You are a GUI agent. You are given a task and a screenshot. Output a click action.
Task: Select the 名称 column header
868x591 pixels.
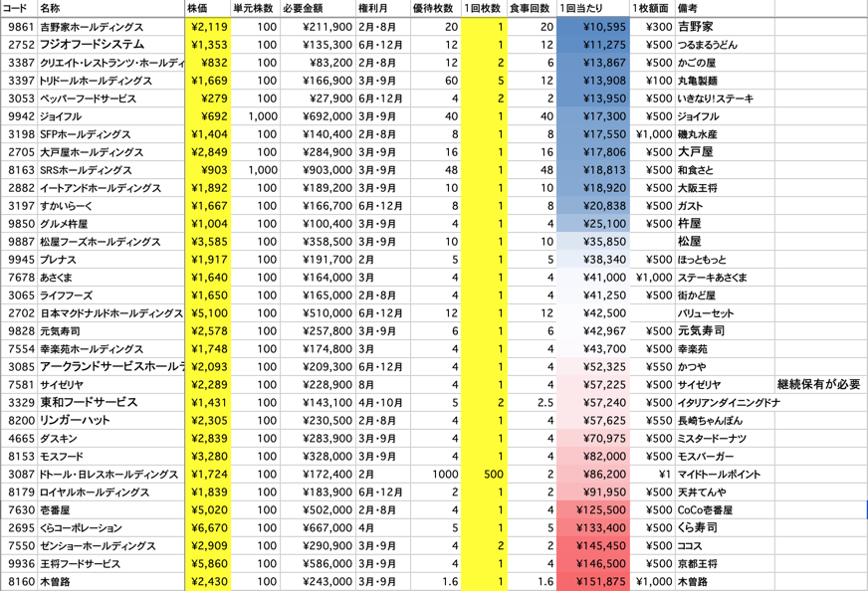[110, 8]
